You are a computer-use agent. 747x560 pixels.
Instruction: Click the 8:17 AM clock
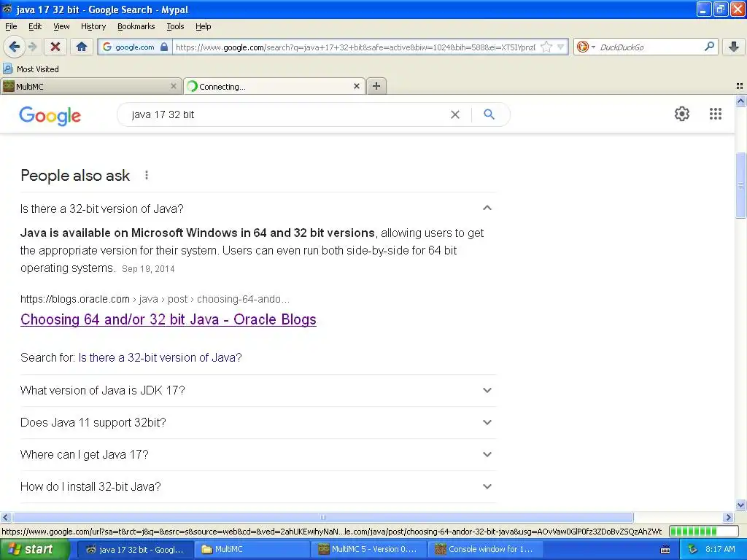720,550
